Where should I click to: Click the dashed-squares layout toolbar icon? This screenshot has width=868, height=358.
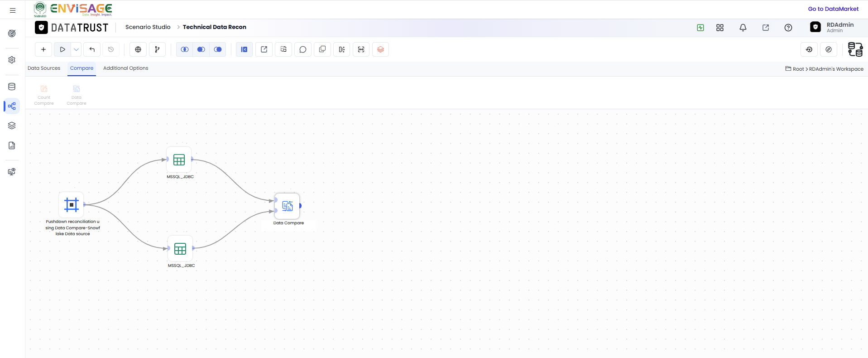coord(283,49)
